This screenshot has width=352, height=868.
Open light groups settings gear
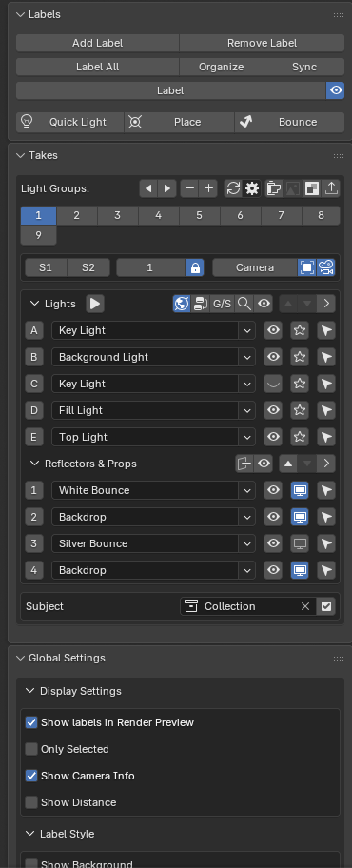(x=252, y=188)
